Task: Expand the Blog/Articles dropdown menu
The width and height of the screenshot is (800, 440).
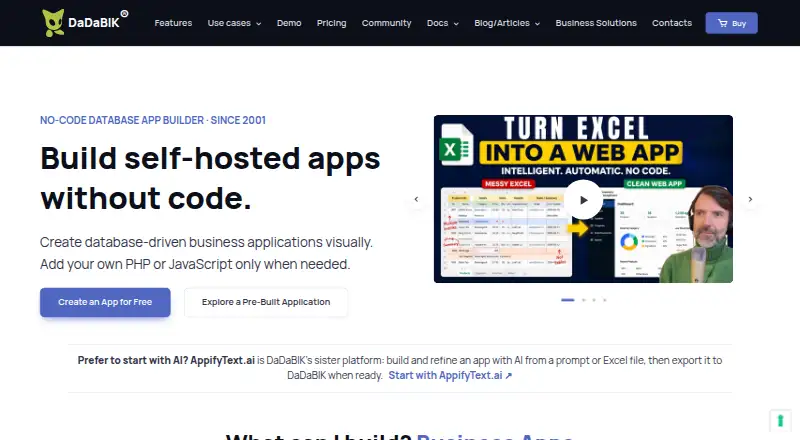Action: tap(507, 23)
